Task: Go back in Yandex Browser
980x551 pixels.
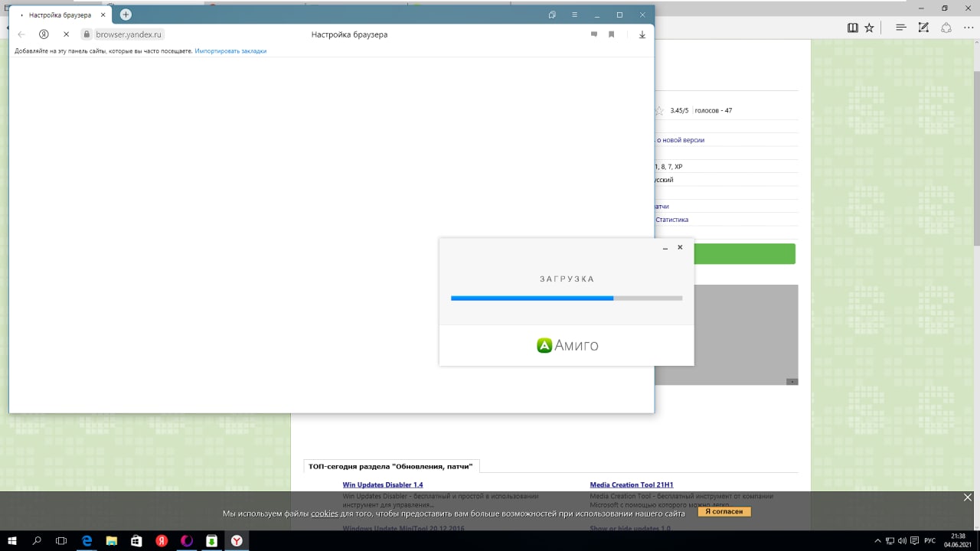Action: (21, 34)
